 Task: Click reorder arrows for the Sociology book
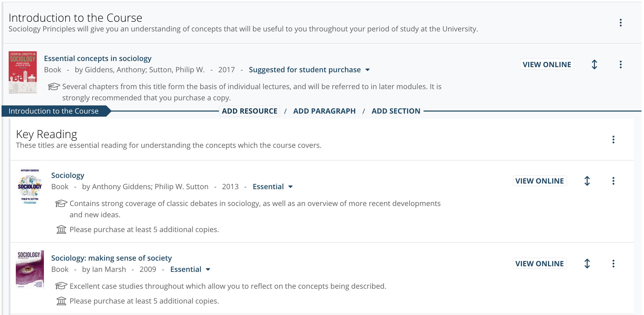[587, 181]
